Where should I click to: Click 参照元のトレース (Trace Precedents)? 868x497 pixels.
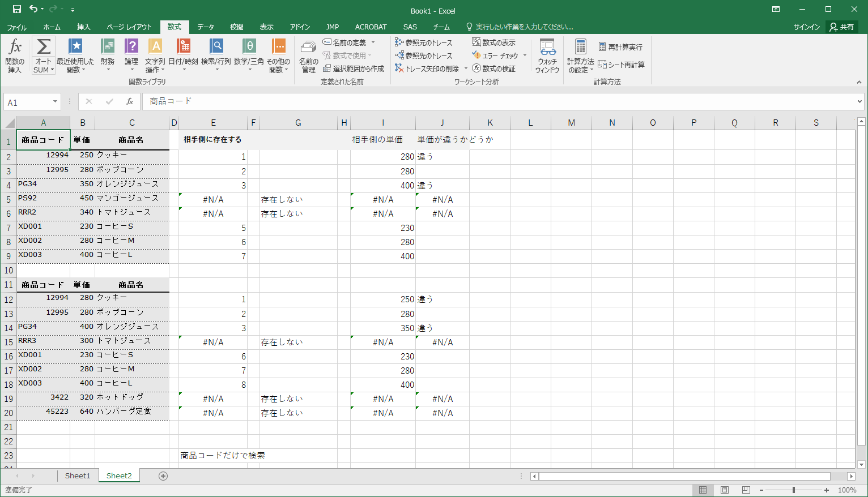pos(424,42)
